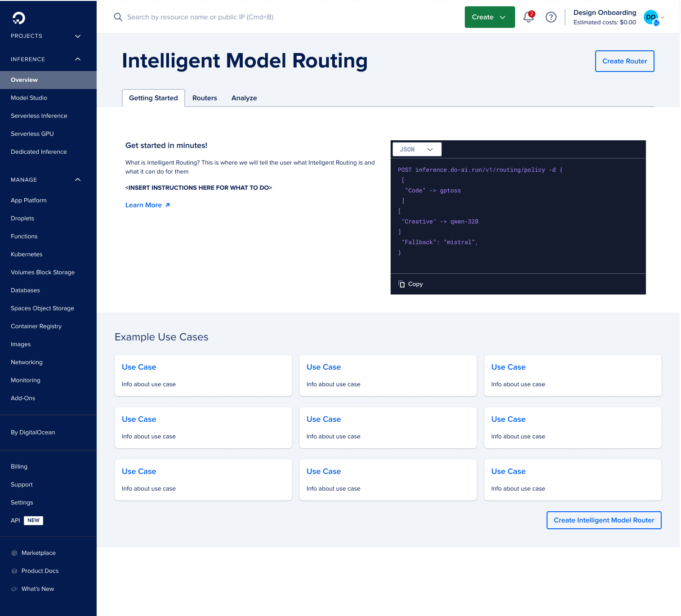Image resolution: width=681 pixels, height=616 pixels.
Task: Click the search resource input field
Action: 200,17
